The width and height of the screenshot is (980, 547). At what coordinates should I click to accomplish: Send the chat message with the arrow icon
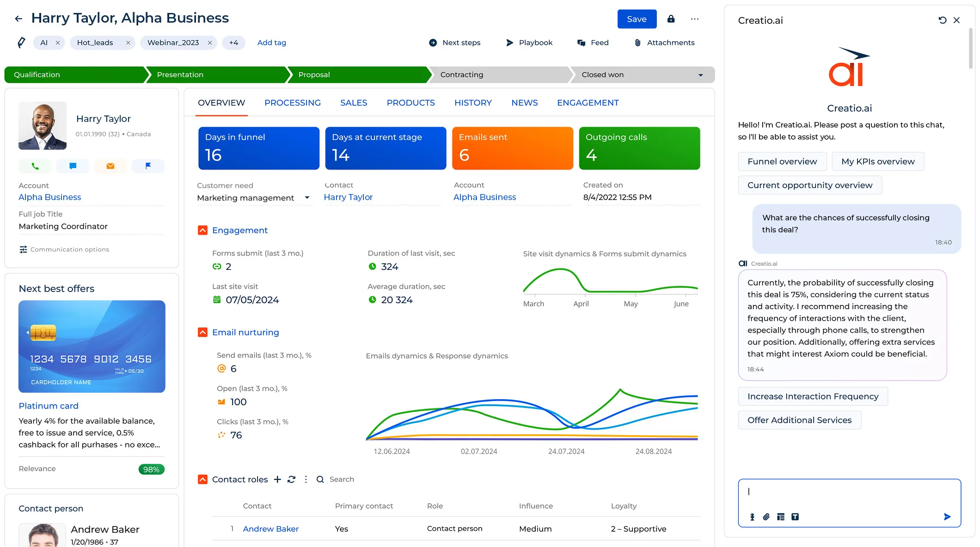tap(947, 517)
